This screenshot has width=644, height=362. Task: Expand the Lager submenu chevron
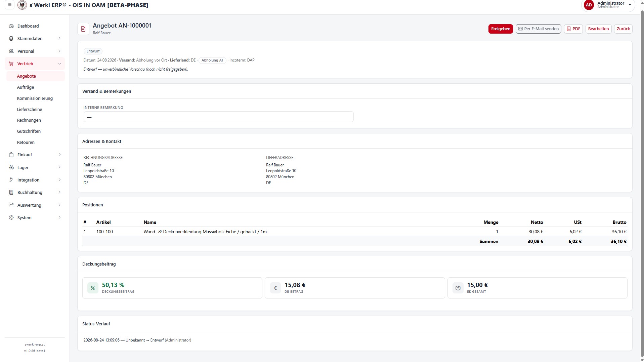59,167
